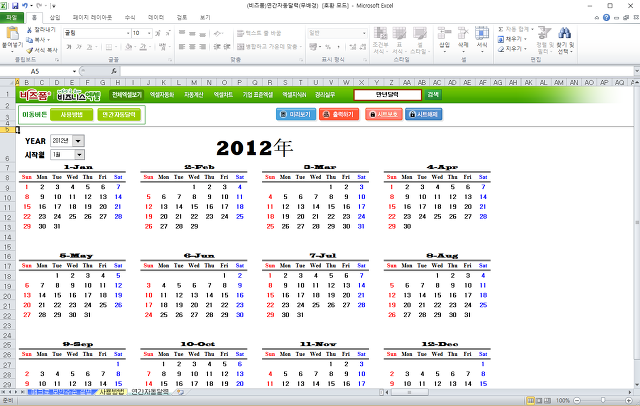640x406 pixels.
Task: Open Conditional Formatting (조건부 서식)
Action: click(380, 40)
